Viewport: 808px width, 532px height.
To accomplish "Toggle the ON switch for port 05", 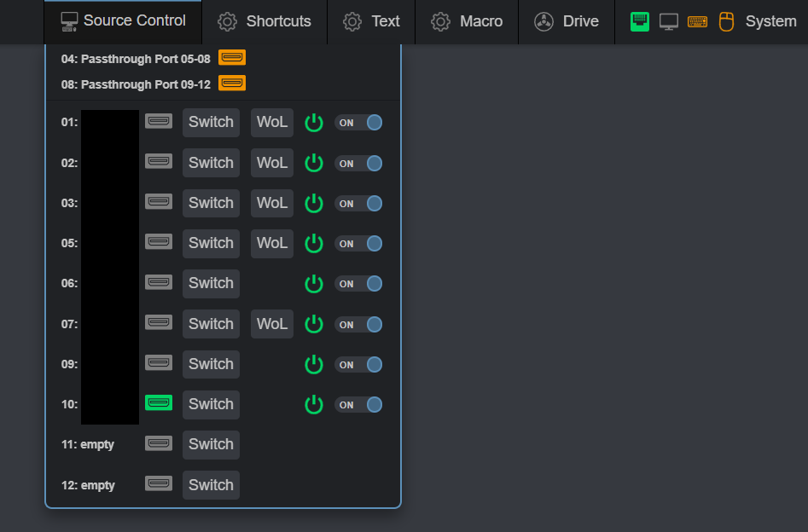I will [358, 243].
